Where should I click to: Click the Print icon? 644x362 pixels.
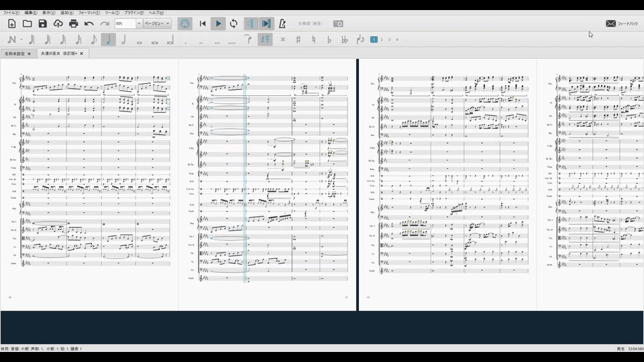pos(74,23)
